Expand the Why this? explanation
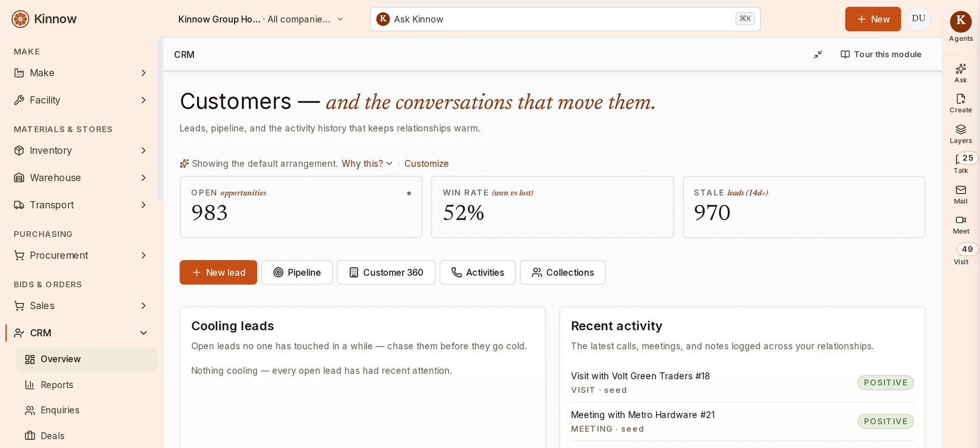980x448 pixels. click(x=367, y=164)
